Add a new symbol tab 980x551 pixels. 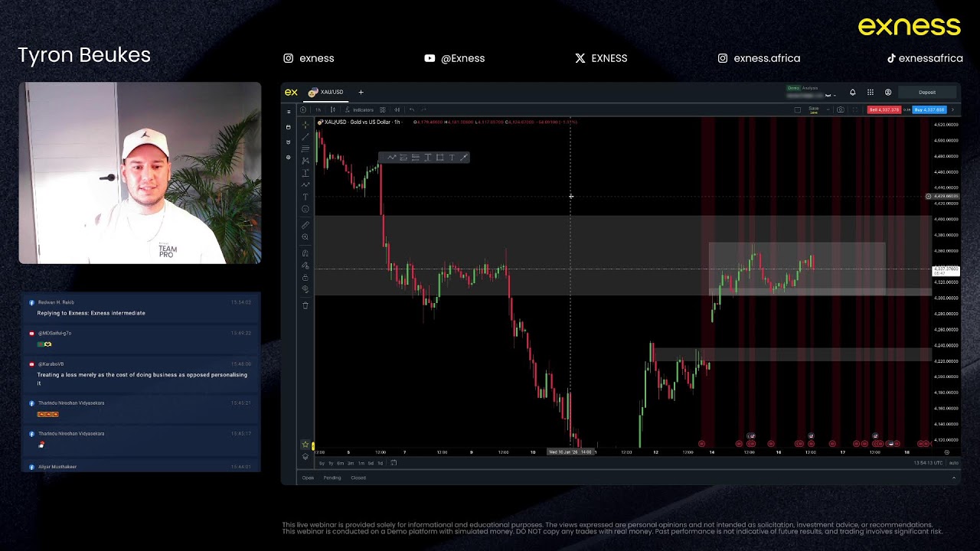pyautogui.click(x=361, y=92)
